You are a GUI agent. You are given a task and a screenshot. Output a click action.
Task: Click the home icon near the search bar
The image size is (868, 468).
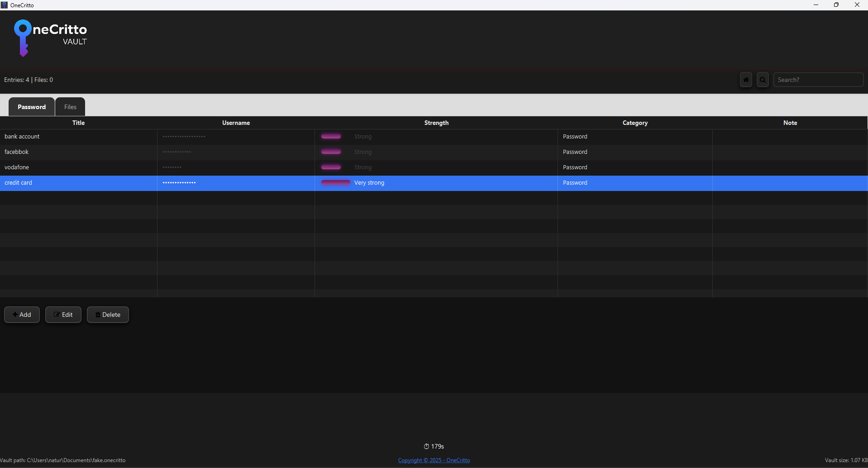pos(745,80)
